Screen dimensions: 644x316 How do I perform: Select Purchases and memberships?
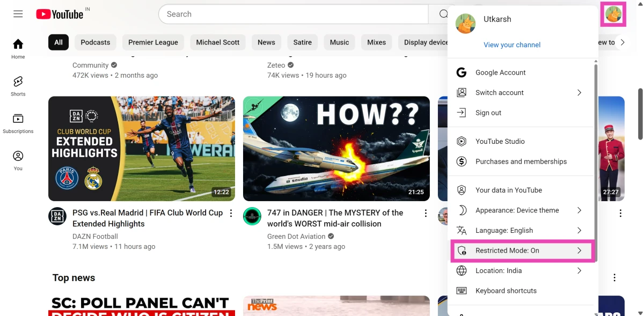click(521, 161)
